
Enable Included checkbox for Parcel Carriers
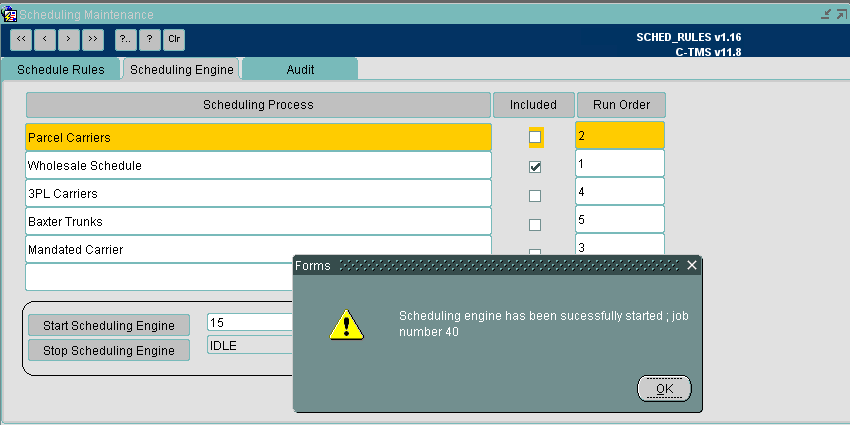535,137
